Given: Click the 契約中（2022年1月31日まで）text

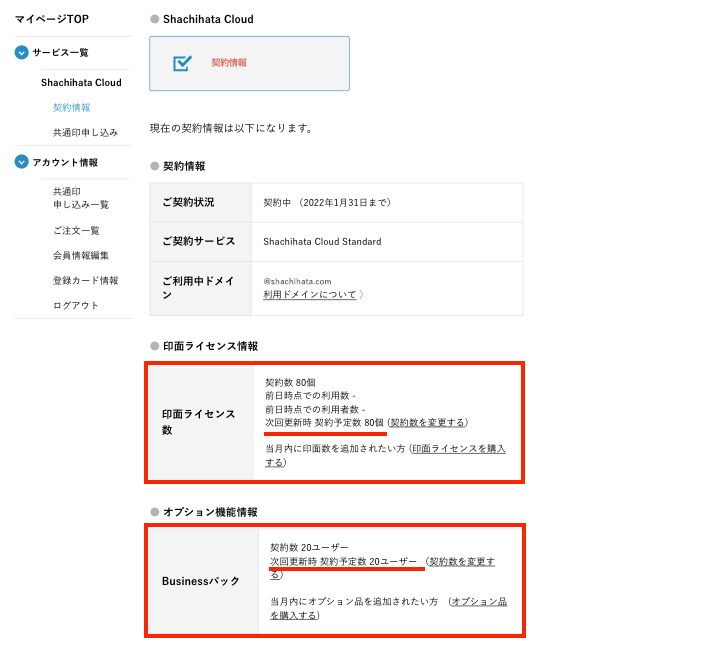Looking at the screenshot, I should [327, 203].
